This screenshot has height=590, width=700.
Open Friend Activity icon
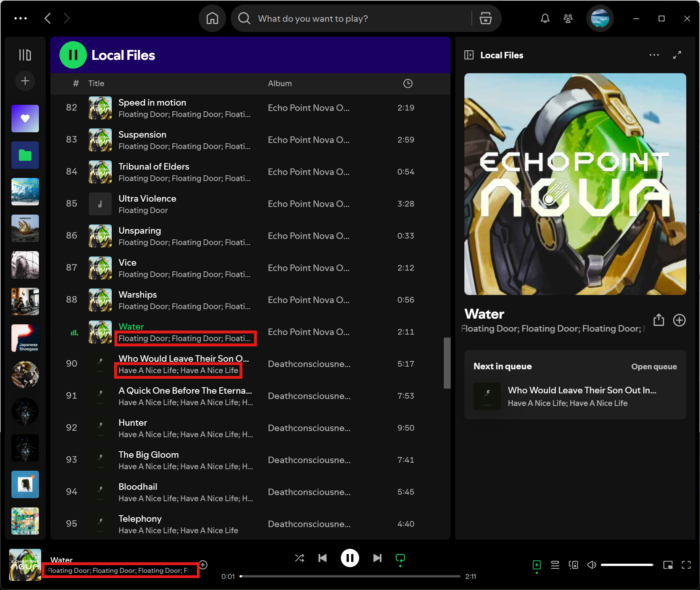pos(568,18)
